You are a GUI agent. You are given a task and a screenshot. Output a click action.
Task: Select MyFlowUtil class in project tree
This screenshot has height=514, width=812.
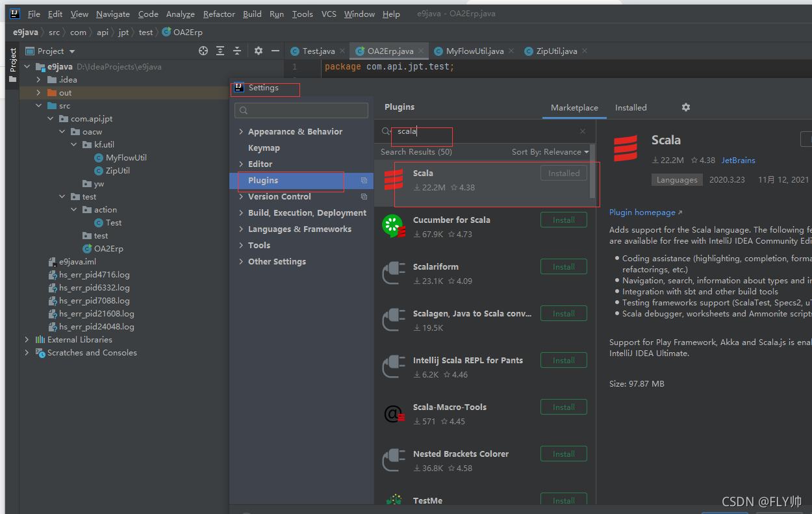pos(126,157)
